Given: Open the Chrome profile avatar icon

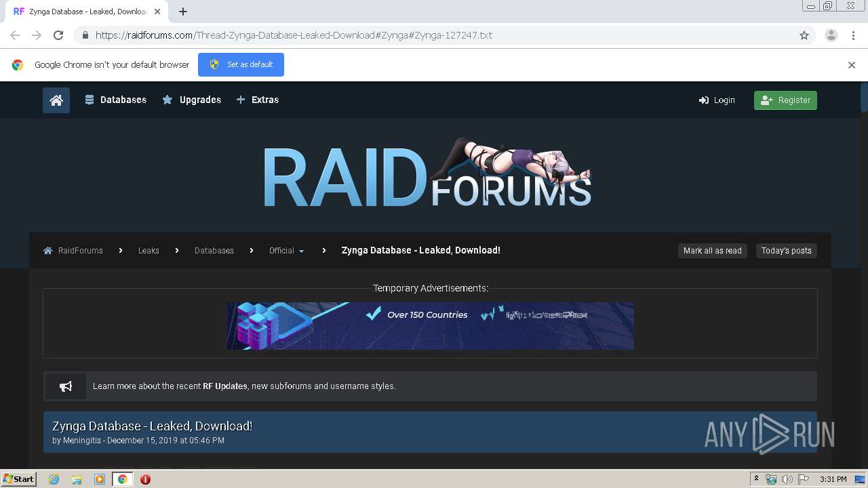Looking at the screenshot, I should point(831,35).
